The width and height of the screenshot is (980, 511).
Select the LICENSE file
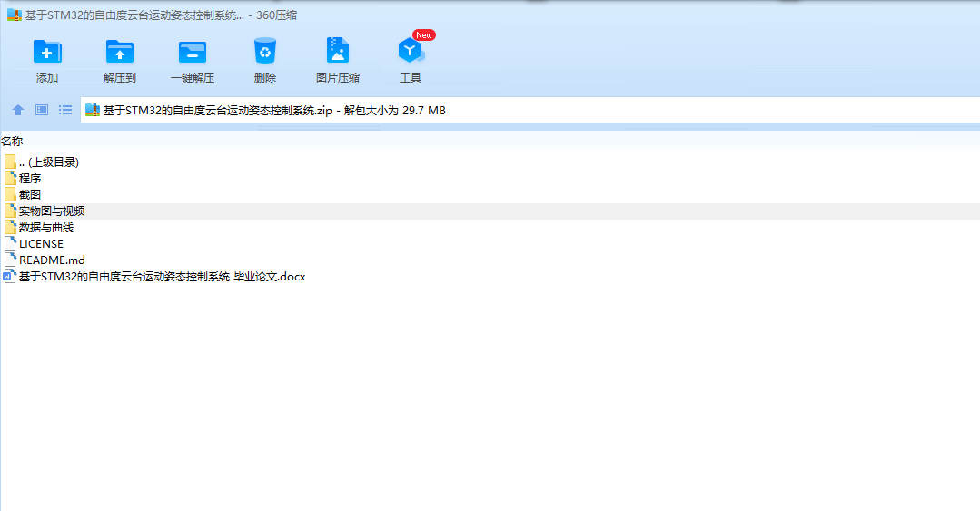pos(490,243)
